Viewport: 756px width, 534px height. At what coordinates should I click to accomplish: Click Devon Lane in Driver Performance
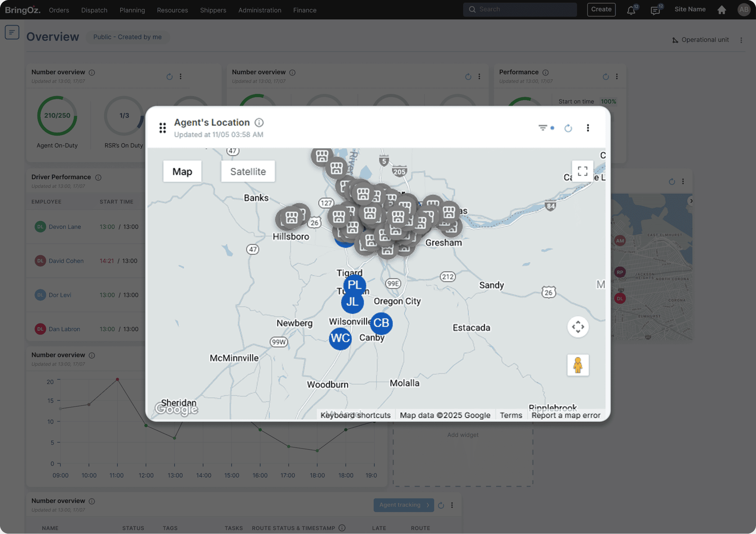(x=65, y=227)
